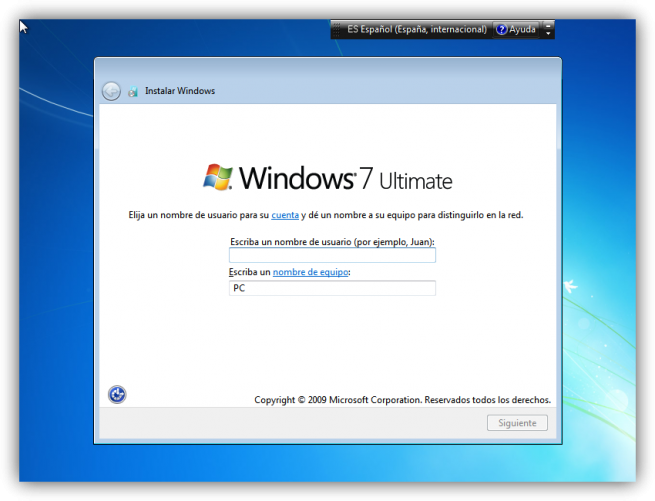Select ES Español input language indicator
This screenshot has width=655, height=501.
tap(416, 29)
